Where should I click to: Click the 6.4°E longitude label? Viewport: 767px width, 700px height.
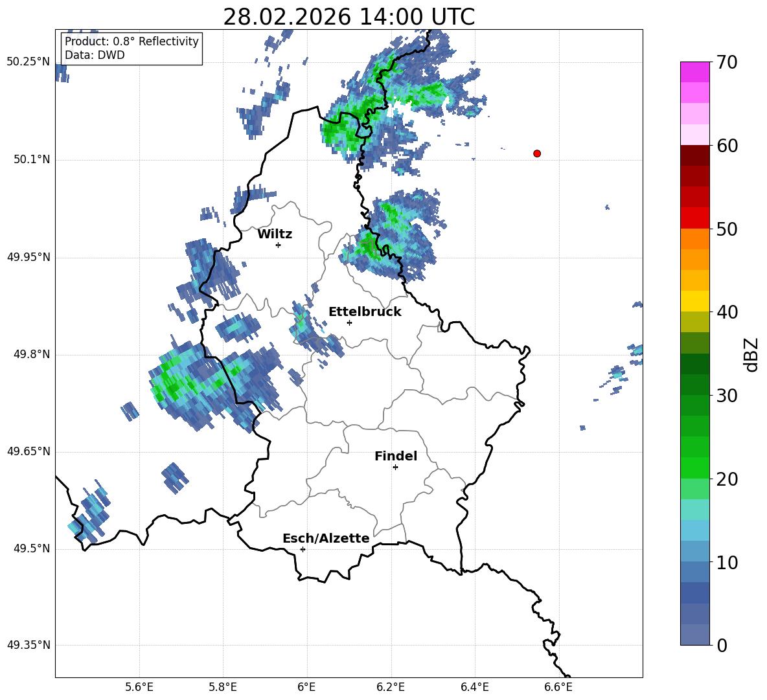[x=474, y=687]
